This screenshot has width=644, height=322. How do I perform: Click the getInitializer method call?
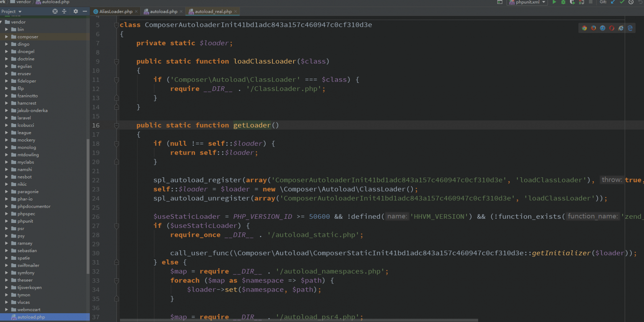coord(561,253)
